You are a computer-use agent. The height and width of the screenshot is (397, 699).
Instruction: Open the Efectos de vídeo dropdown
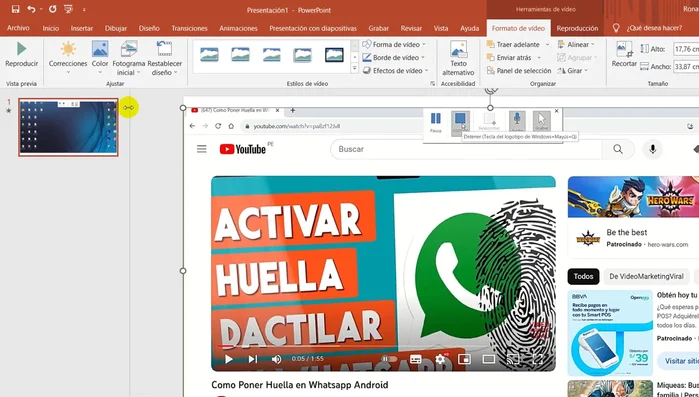[x=395, y=70]
